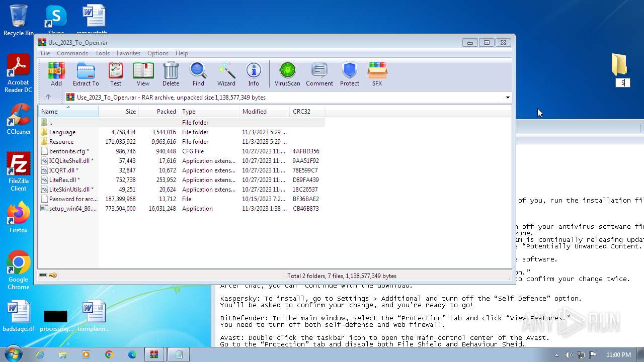Viewport: 644px width, 362px height.
Task: Select the 'Password for arc...' file
Action: click(182, 199)
